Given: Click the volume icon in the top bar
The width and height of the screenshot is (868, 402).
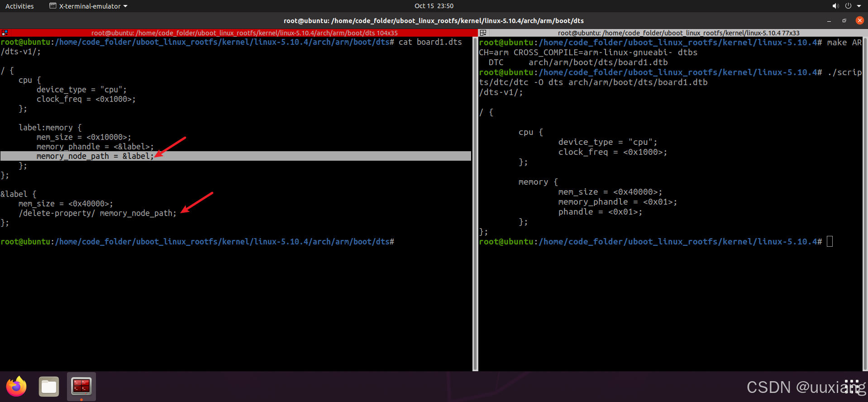Looking at the screenshot, I should tap(835, 6).
